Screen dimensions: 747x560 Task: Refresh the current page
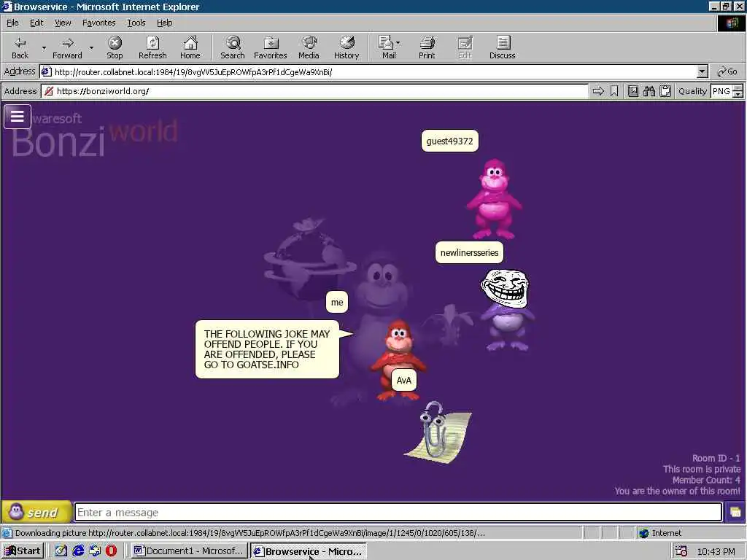point(152,47)
